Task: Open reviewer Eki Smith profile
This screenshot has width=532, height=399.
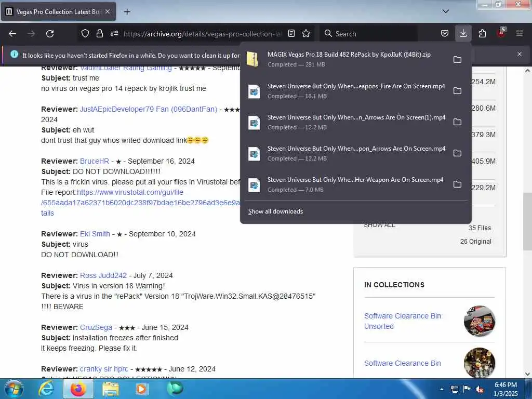Action: click(95, 234)
